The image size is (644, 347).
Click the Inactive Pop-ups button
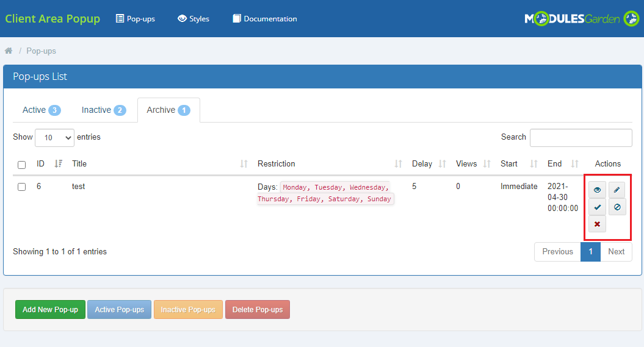point(188,310)
